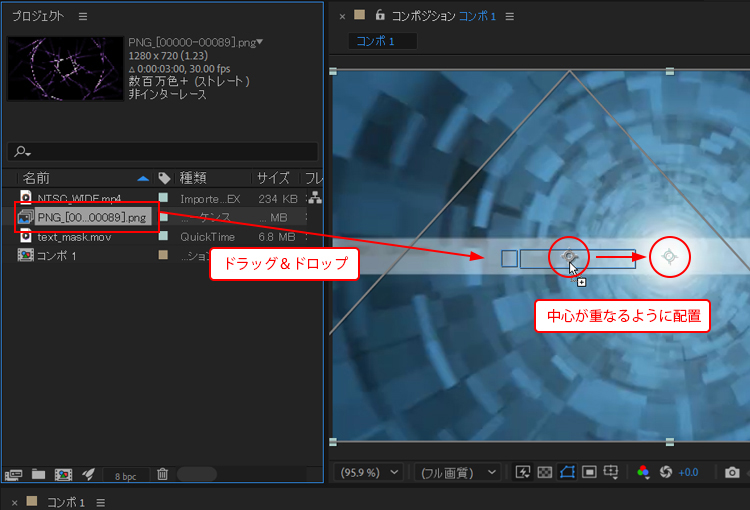
Task: Take a snapshot with the camera icon
Action: (x=732, y=472)
